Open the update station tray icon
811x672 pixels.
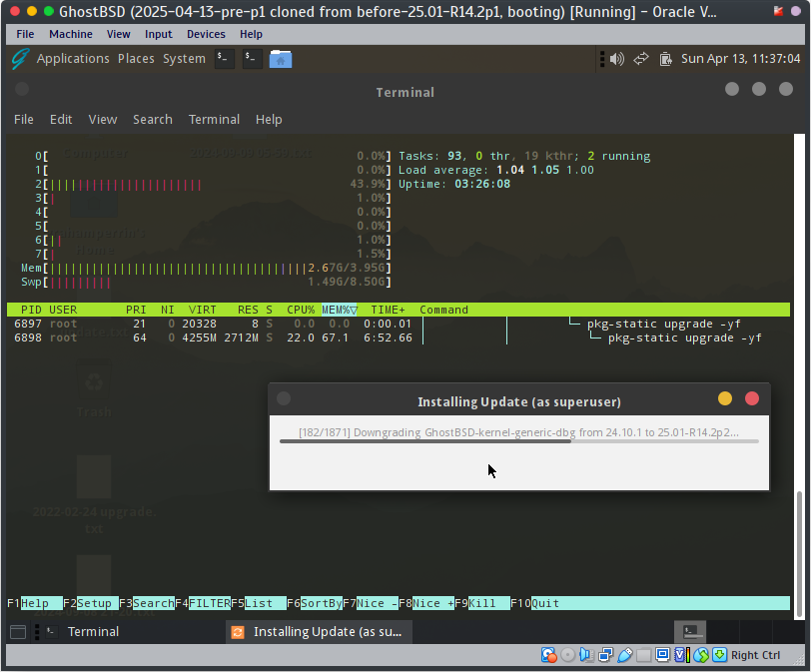click(665, 59)
